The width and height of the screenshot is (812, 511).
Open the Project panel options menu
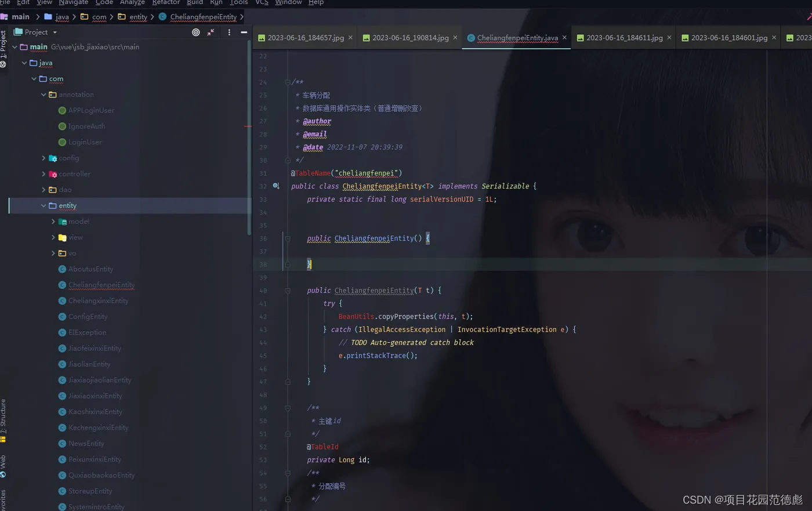229,32
